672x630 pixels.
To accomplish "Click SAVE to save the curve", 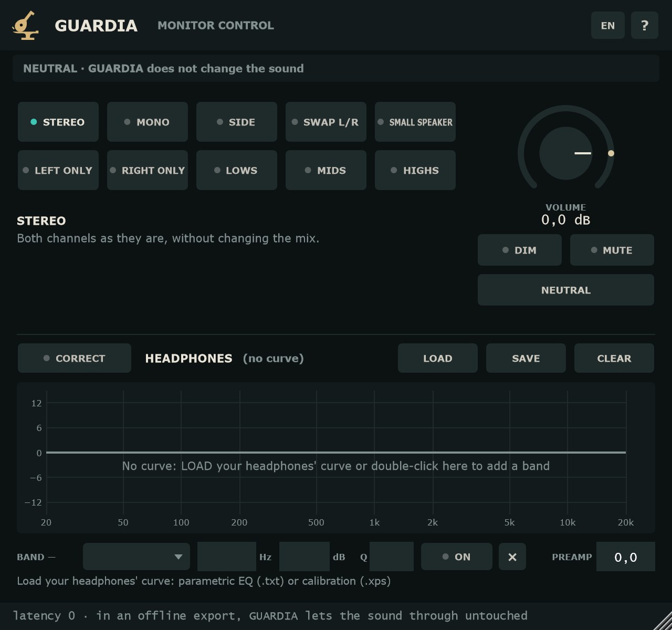I will click(526, 358).
